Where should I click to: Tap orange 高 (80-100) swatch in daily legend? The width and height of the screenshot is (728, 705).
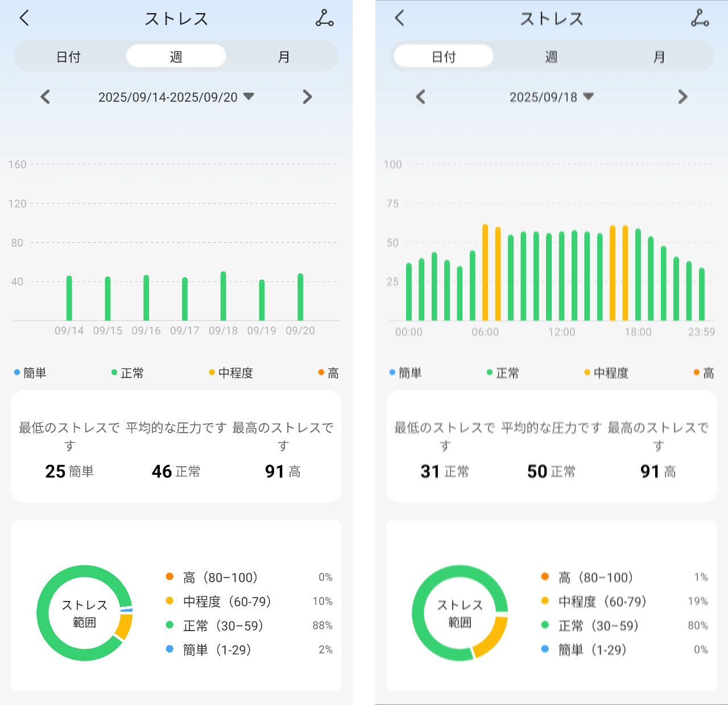545,577
